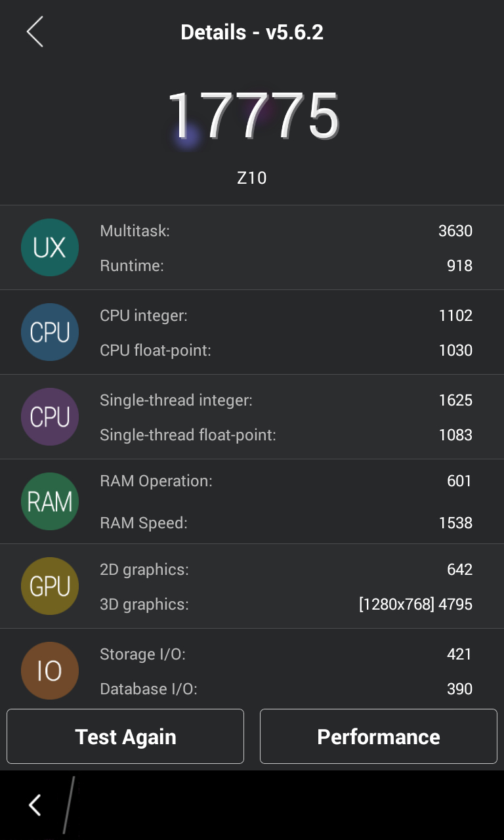Screen dimensions: 504x840
Task: Tap the Single-thread float-point row
Action: 286,435
